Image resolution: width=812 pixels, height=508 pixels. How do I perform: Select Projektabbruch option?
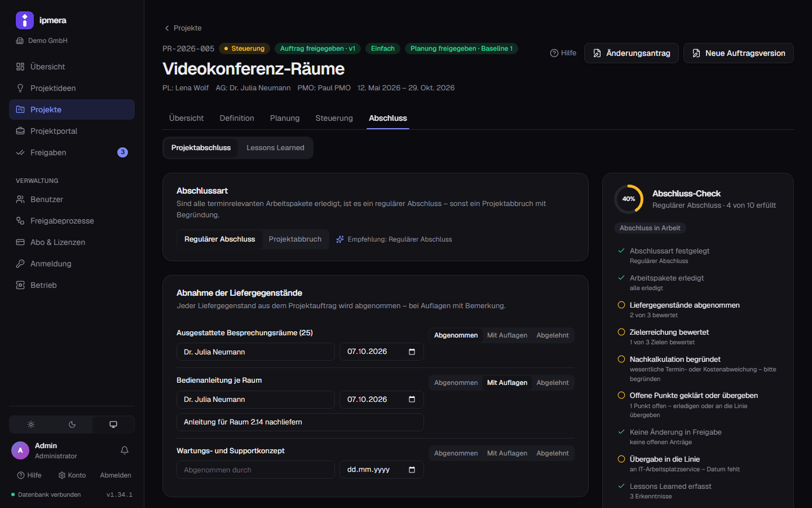point(295,239)
